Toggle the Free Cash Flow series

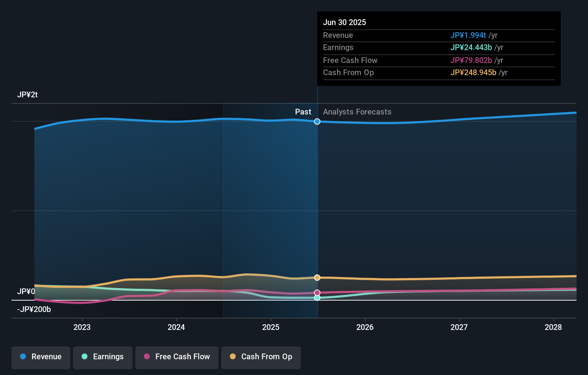coord(177,357)
